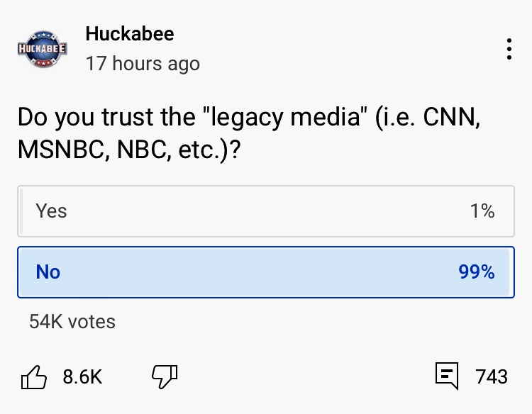Open the Huckabee channel name link
This screenshot has width=532, height=414.
tap(129, 33)
